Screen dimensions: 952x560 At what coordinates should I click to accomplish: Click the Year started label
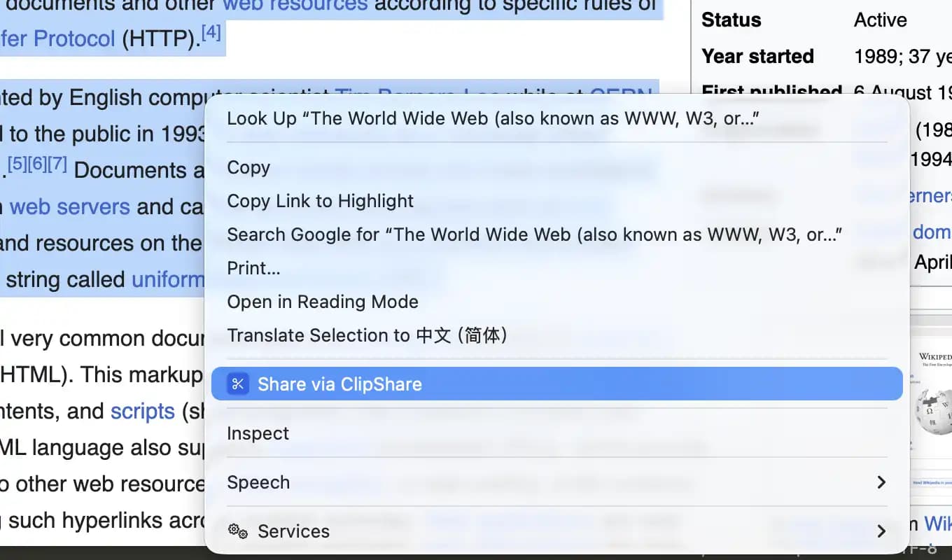click(x=758, y=56)
